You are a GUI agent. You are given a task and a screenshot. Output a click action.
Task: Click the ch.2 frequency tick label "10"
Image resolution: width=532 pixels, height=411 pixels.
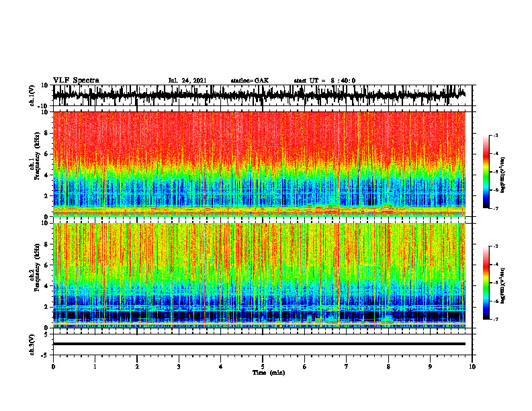tap(45, 223)
